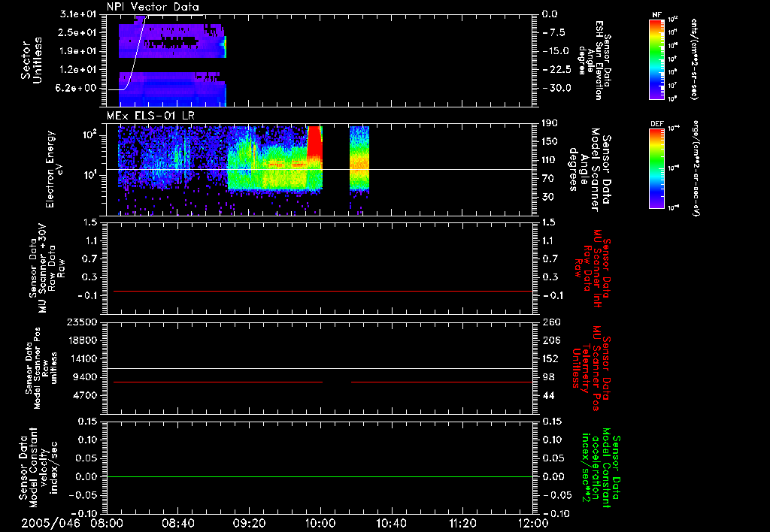The image size is (770, 532).
Task: Click the '260' telemetry tick value
Action: point(550,322)
